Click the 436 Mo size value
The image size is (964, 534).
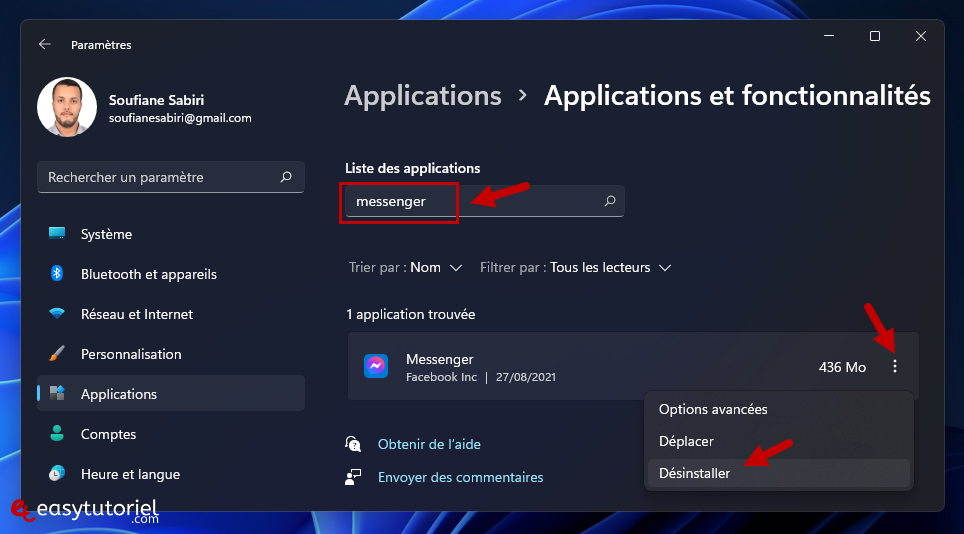click(842, 367)
